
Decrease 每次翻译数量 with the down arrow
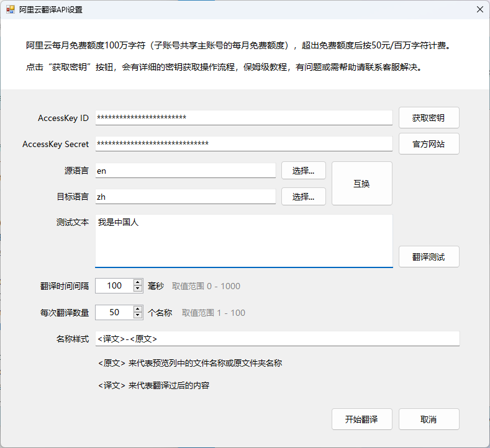[x=138, y=316]
